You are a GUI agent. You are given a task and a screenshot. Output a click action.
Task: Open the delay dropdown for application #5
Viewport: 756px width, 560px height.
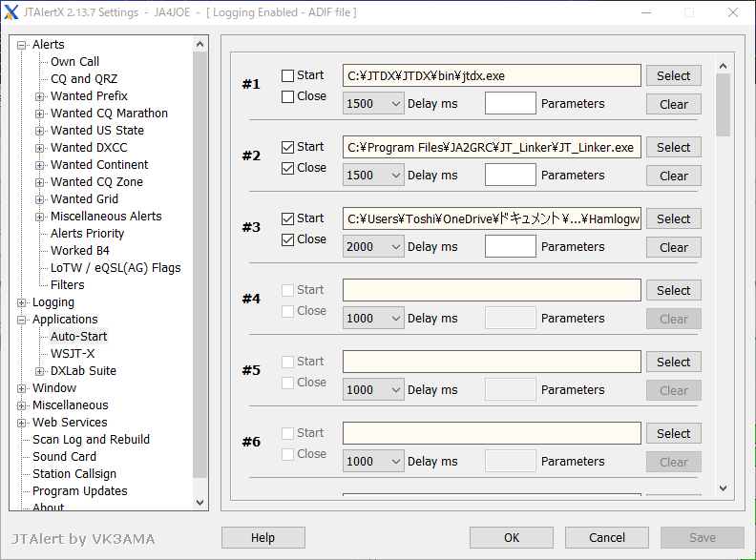[x=373, y=390]
